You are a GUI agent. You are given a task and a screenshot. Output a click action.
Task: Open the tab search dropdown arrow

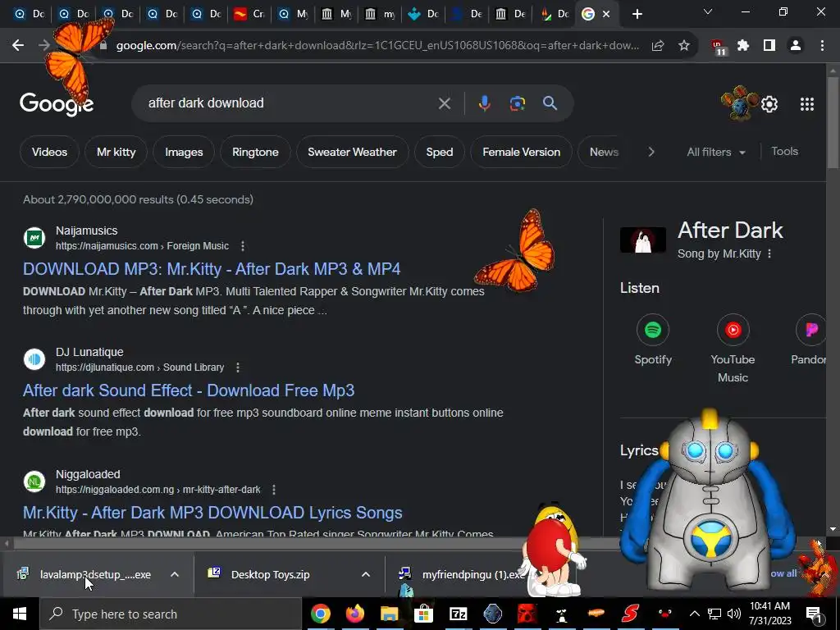(x=708, y=11)
